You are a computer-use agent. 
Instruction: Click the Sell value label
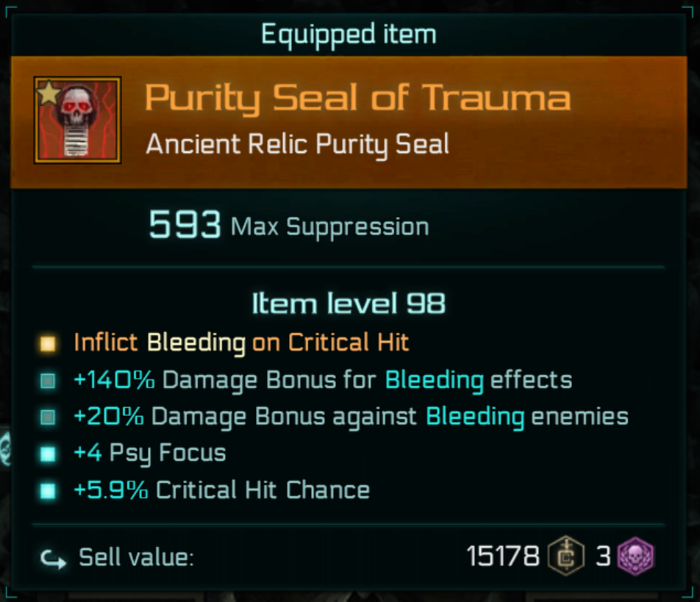pyautogui.click(x=136, y=558)
